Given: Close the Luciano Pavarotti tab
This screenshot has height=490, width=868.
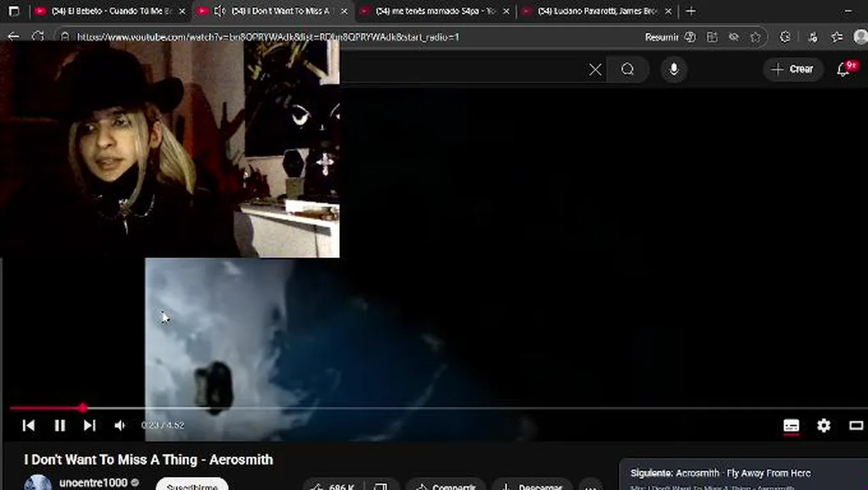Looking at the screenshot, I should (669, 12).
